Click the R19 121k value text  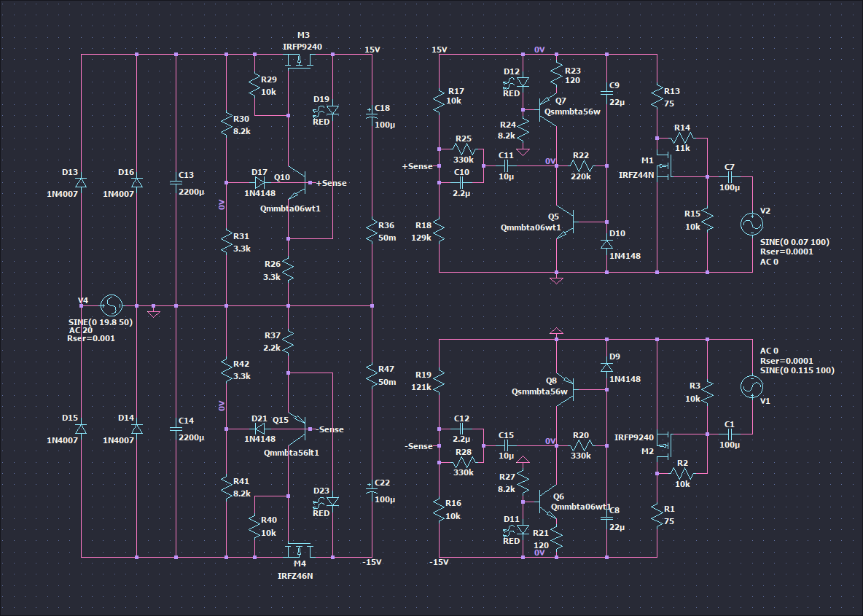coord(421,387)
